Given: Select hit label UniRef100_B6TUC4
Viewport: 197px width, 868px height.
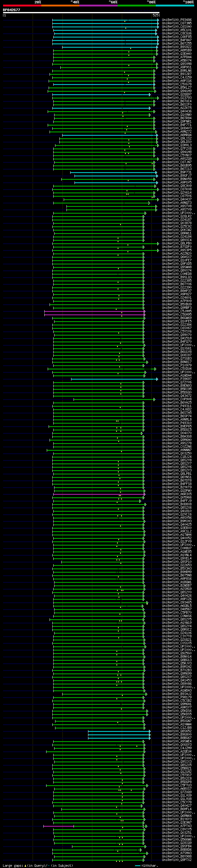Looking at the screenshot, I should pos(177,101).
